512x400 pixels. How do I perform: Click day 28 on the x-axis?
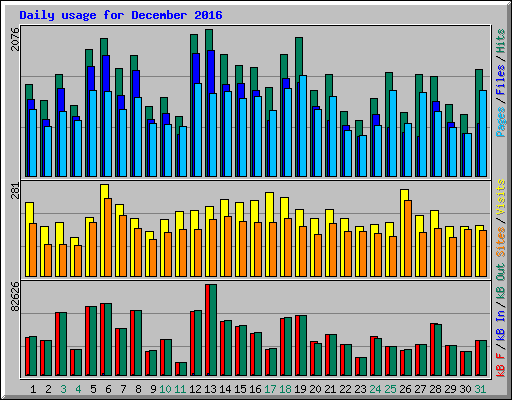click(x=435, y=389)
